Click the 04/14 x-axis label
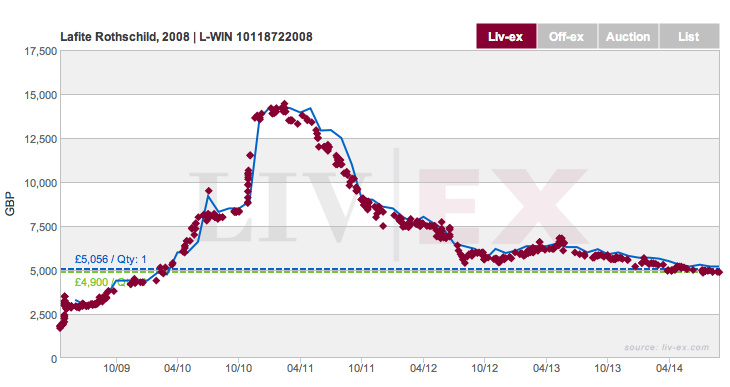This screenshot has width=730, height=387. pos(669,368)
